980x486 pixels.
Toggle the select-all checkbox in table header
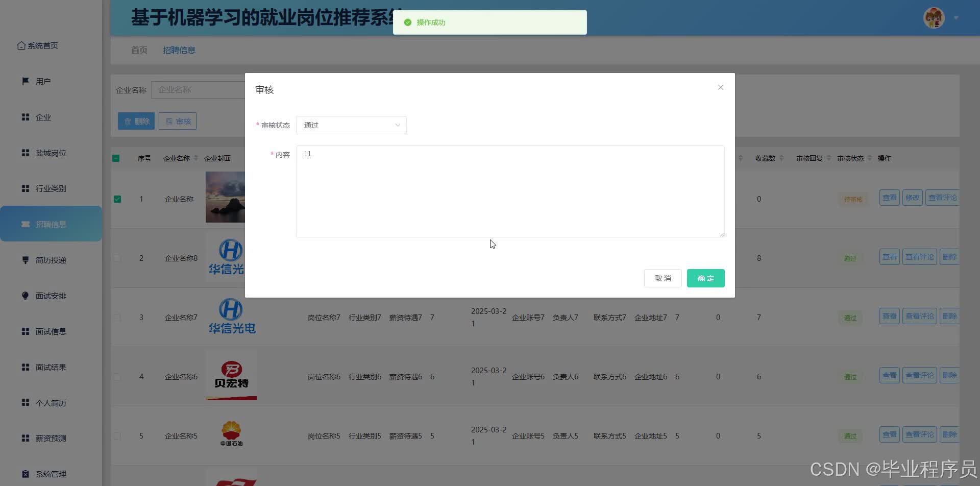point(116,158)
